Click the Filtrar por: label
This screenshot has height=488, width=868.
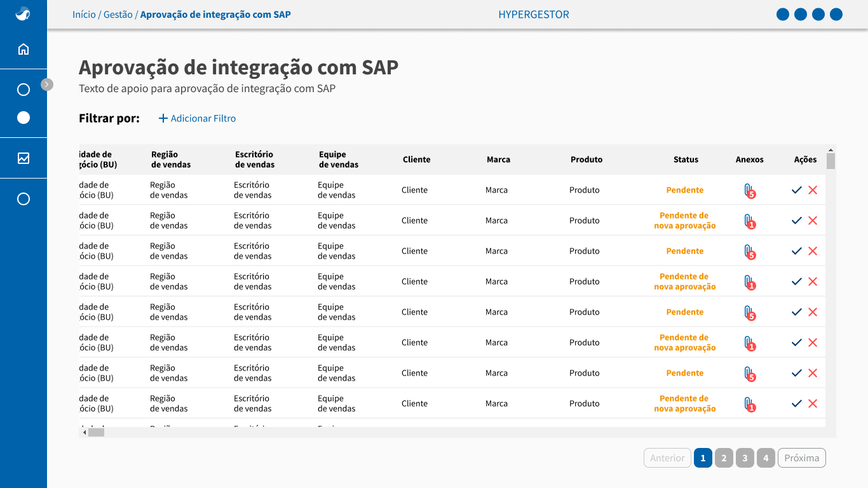109,118
